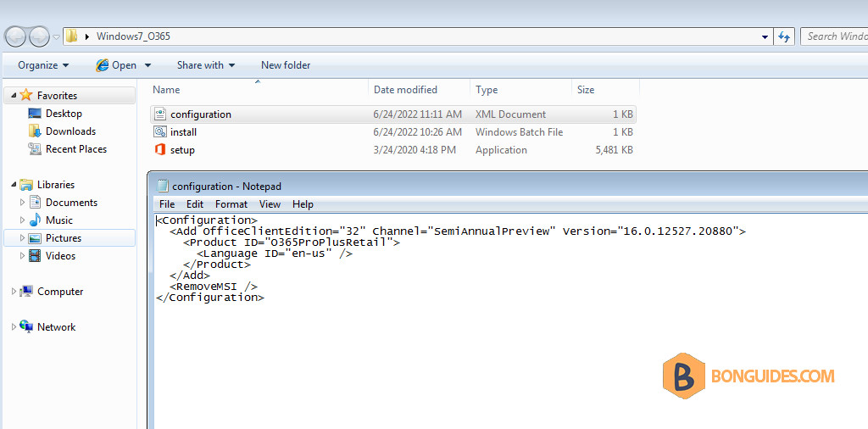
Task: Expand the Pictures library
Action: click(x=22, y=238)
